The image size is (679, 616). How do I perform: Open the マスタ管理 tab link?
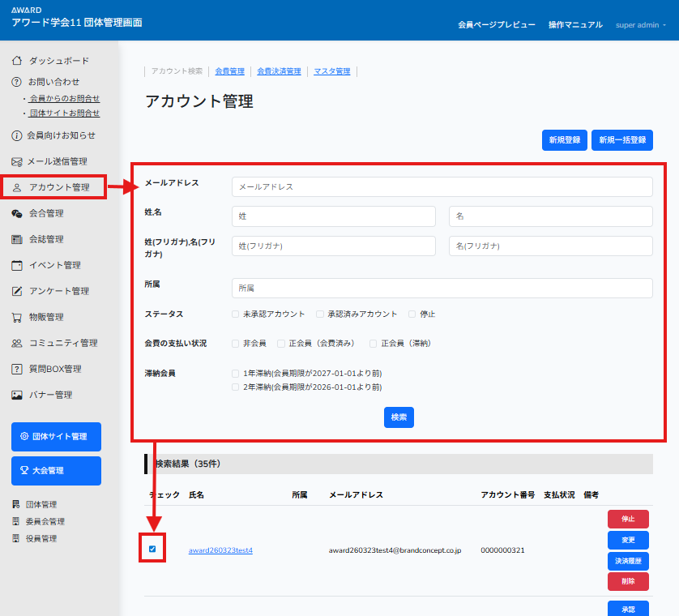coord(331,71)
